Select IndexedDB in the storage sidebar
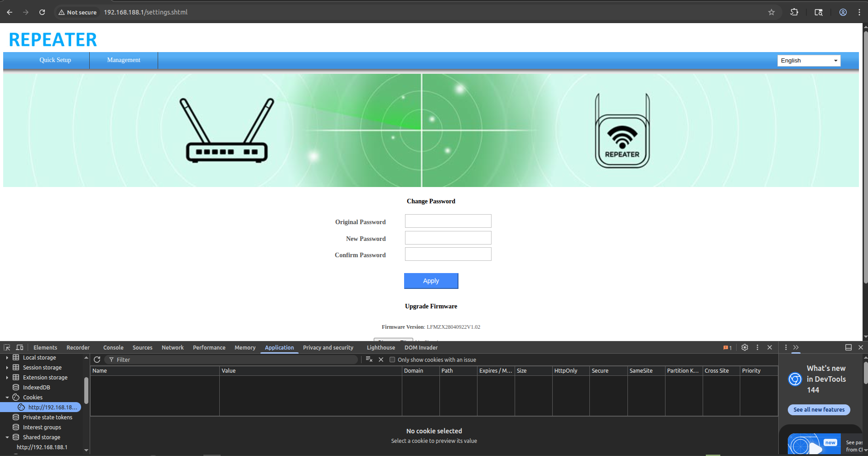 36,388
